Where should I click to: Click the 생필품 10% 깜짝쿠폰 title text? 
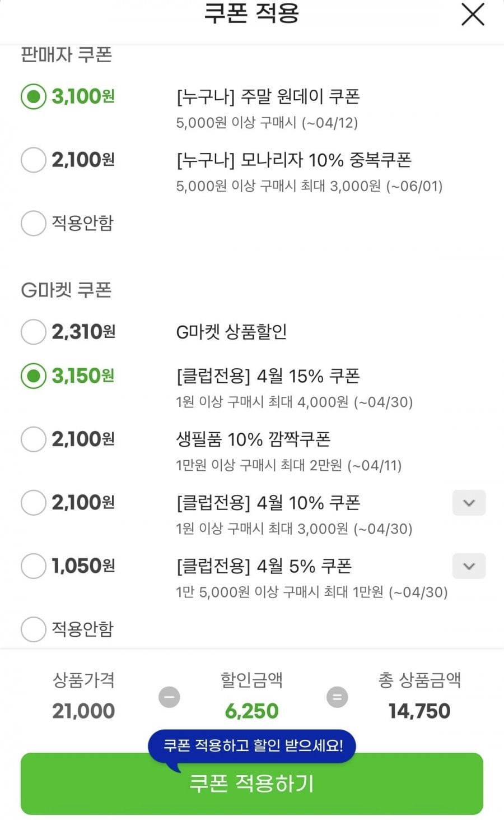253,439
